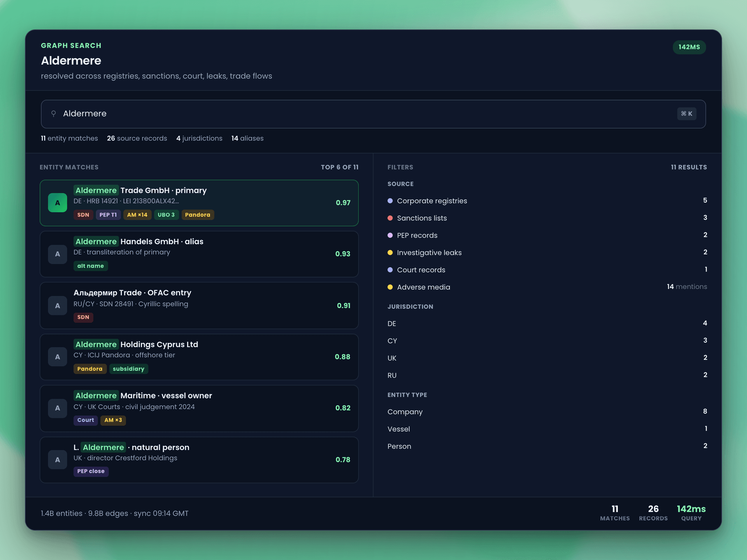This screenshot has width=747, height=560.
Task: Filter by Investigative leaks source
Action: [547, 252]
